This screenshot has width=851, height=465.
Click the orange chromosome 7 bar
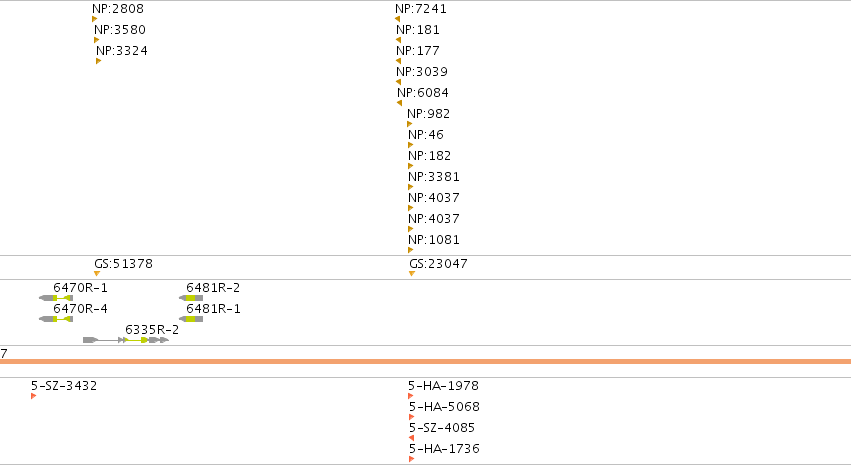pos(426,361)
